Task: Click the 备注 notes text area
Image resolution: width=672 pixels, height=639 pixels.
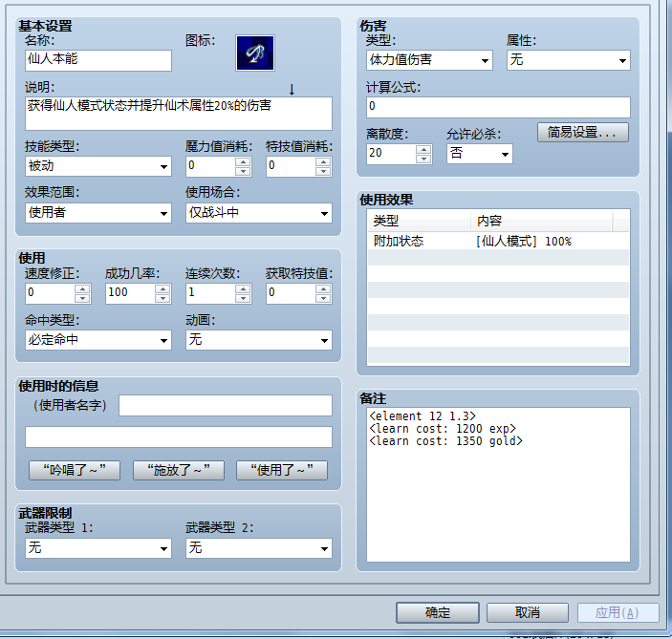Action: [498, 484]
